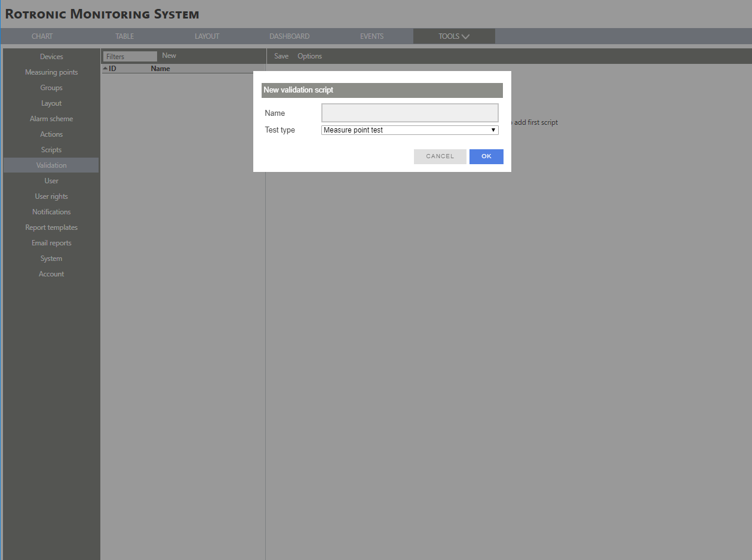
Task: Select Groups in the sidebar
Action: click(51, 88)
